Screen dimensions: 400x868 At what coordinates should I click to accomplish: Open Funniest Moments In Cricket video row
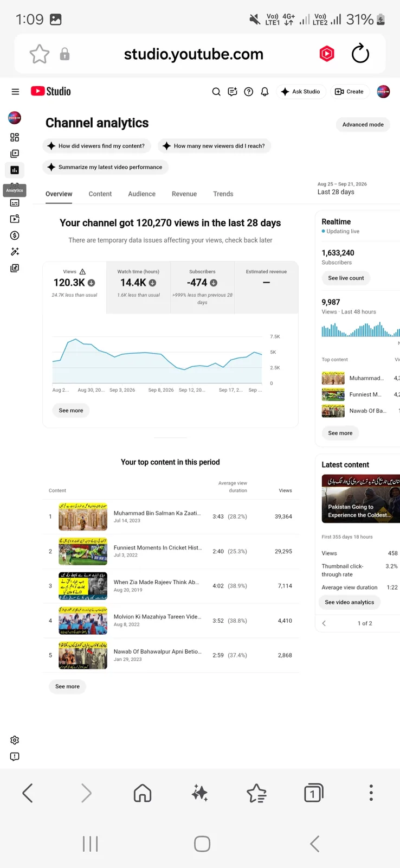171,551
